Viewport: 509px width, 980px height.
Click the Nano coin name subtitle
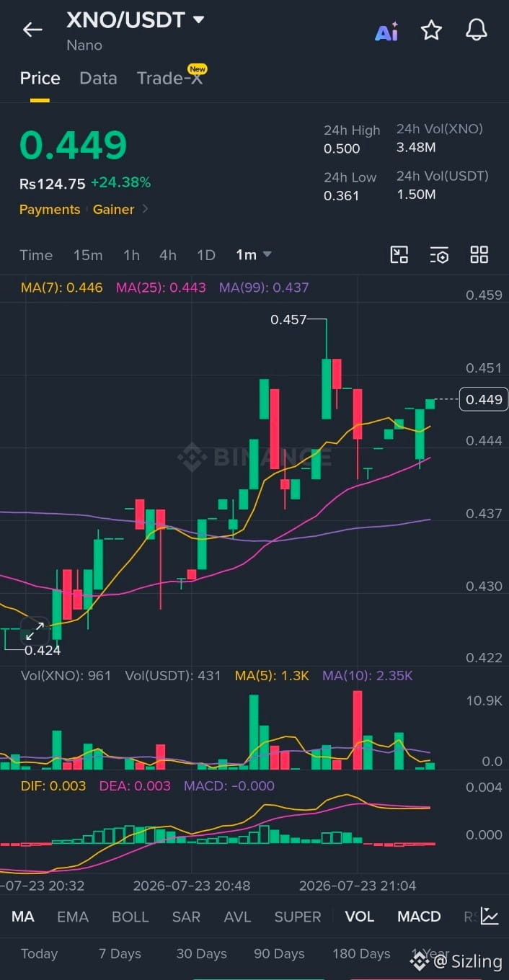coord(84,45)
